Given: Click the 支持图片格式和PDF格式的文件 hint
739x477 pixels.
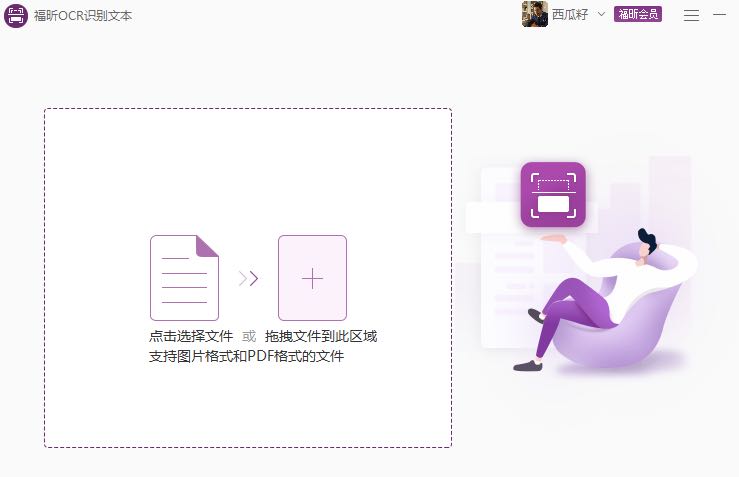Looking at the screenshot, I should point(246,356).
